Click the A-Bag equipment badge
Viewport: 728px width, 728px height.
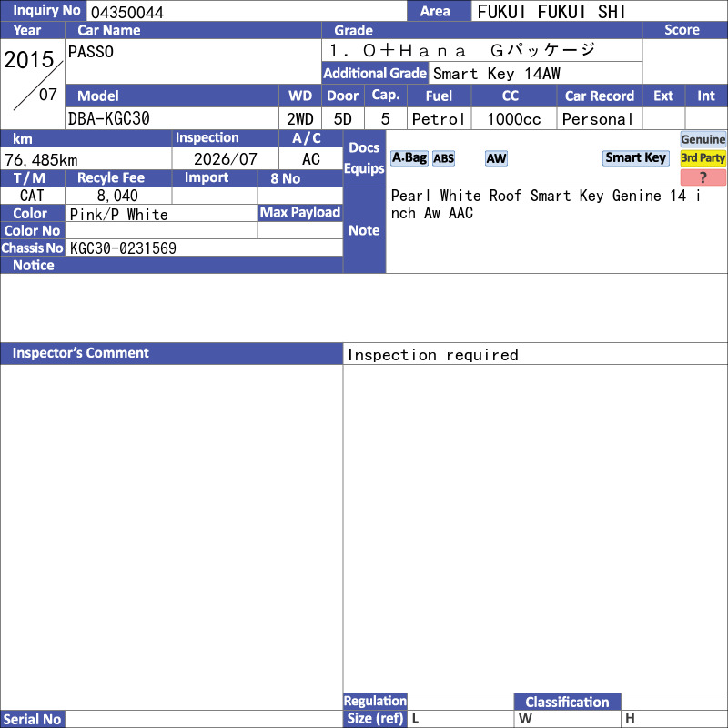tap(409, 158)
